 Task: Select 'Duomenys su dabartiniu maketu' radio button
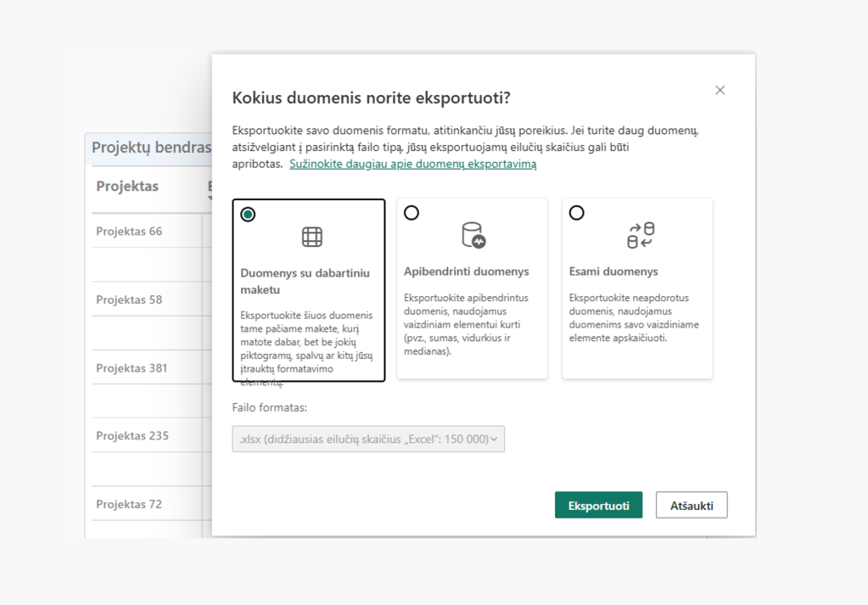(248, 215)
